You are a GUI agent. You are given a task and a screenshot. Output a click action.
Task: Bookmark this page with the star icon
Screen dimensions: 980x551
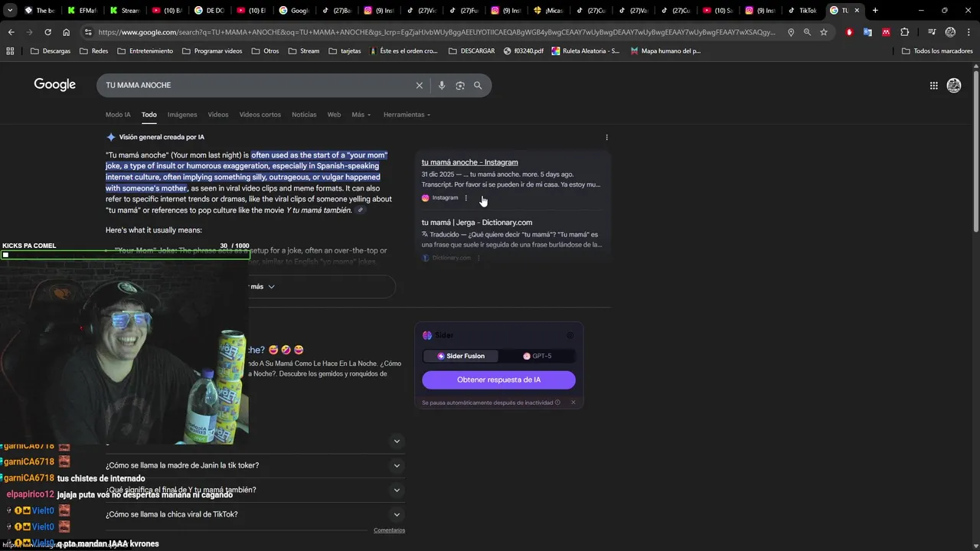coord(824,32)
